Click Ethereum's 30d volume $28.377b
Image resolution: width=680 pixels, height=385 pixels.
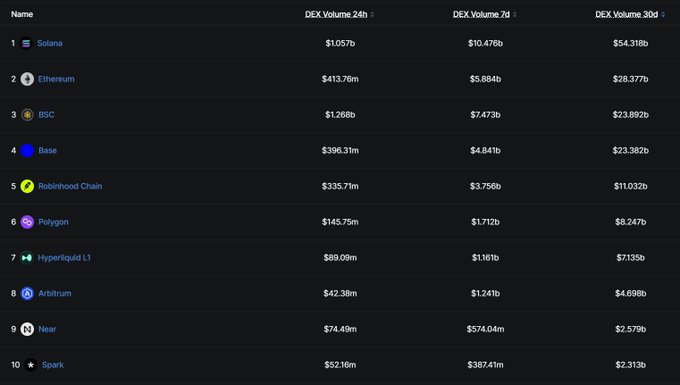coord(631,79)
